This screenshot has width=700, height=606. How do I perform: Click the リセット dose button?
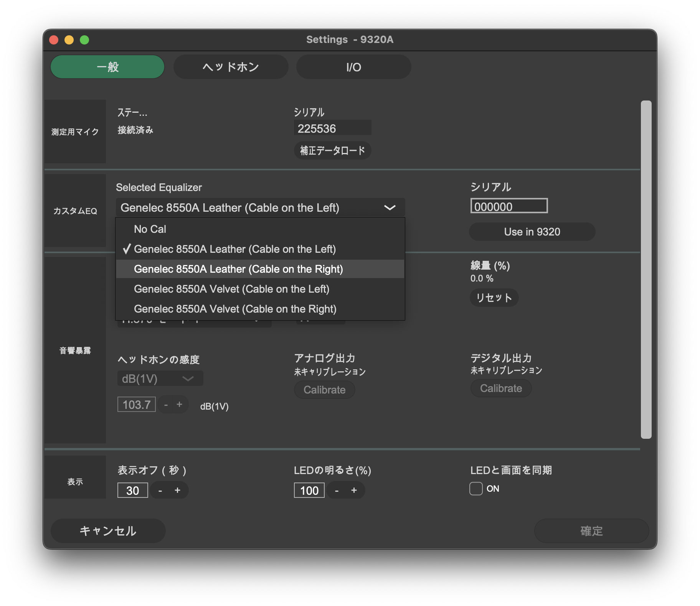click(494, 298)
